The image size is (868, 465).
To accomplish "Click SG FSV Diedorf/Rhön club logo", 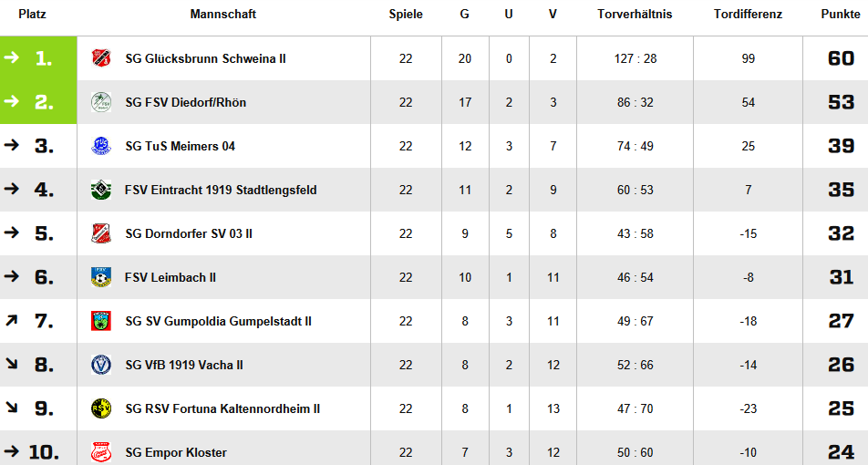I will click(100, 102).
